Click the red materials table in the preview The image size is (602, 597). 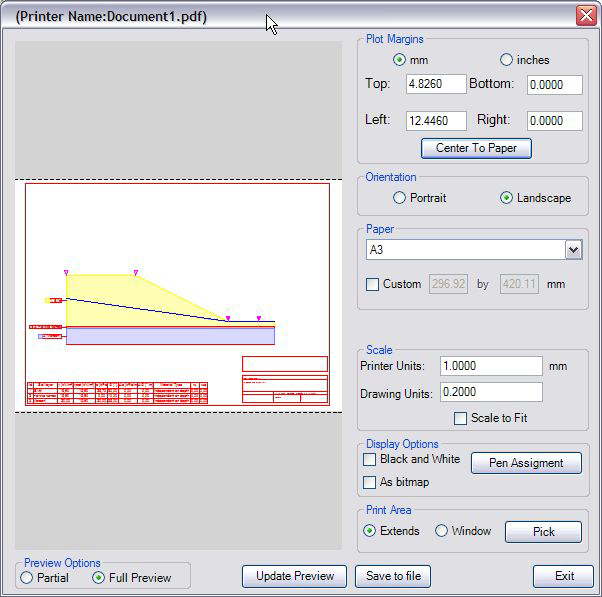point(117,393)
